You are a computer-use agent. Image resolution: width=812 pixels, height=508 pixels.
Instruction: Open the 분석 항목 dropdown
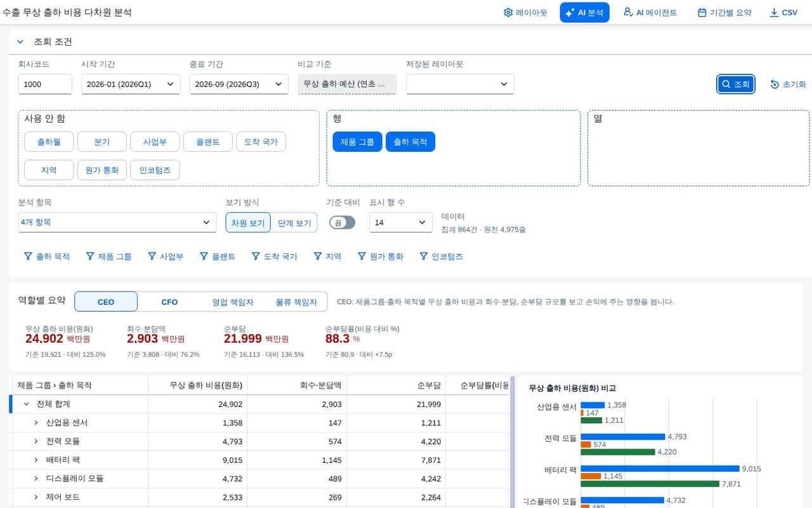tap(117, 222)
